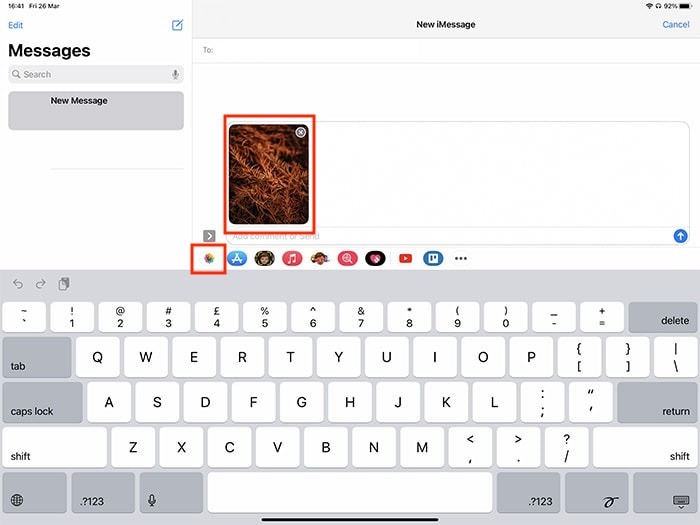Tap the number 5 percent key
700x525 pixels.
(265, 317)
